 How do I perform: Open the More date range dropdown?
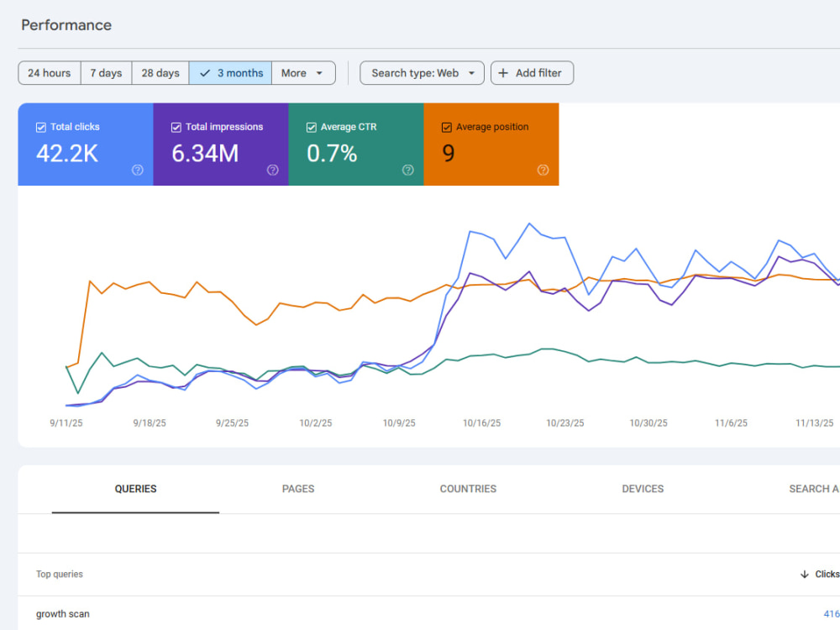tap(304, 73)
